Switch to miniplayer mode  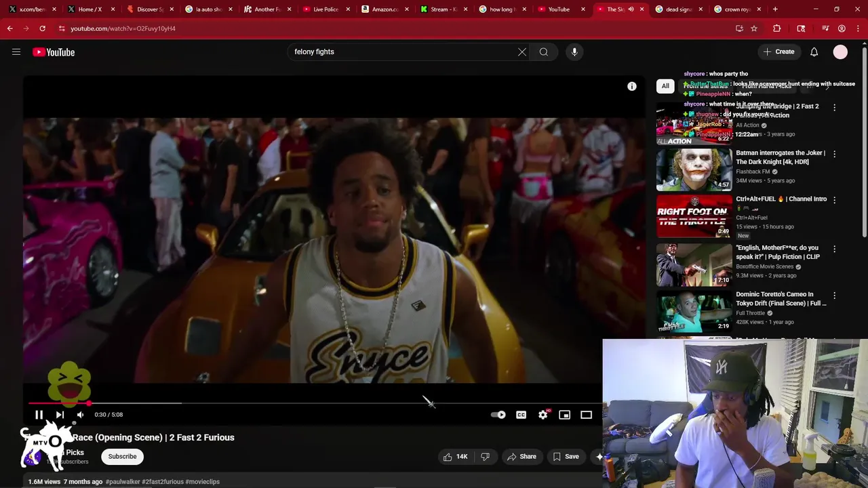[564, 415]
